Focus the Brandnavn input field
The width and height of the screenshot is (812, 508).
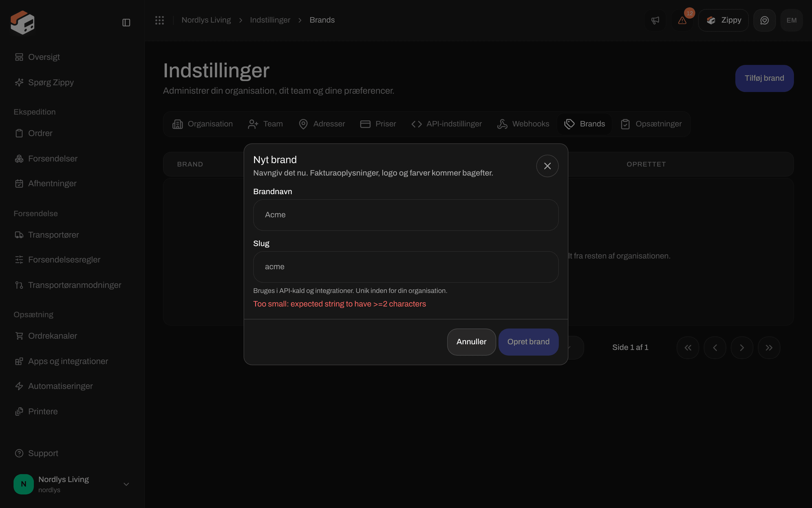click(x=406, y=215)
